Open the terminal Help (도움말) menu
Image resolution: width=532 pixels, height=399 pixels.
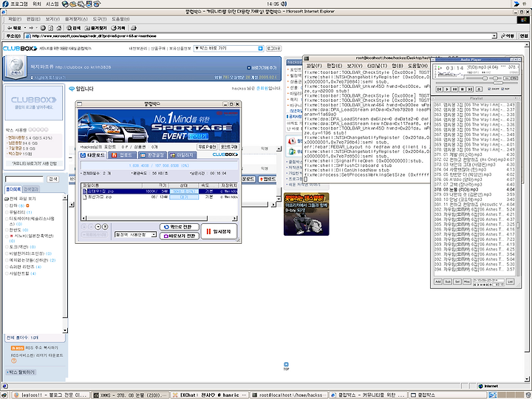pos(417,66)
